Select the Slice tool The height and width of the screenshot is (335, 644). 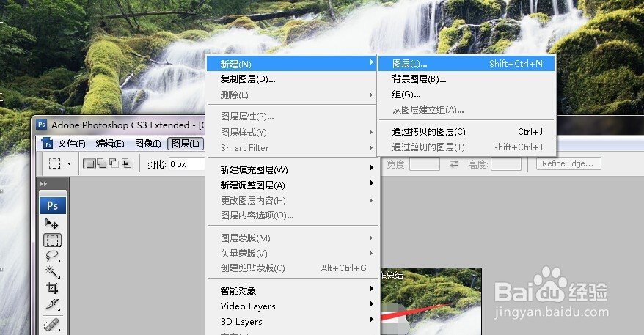(52, 304)
